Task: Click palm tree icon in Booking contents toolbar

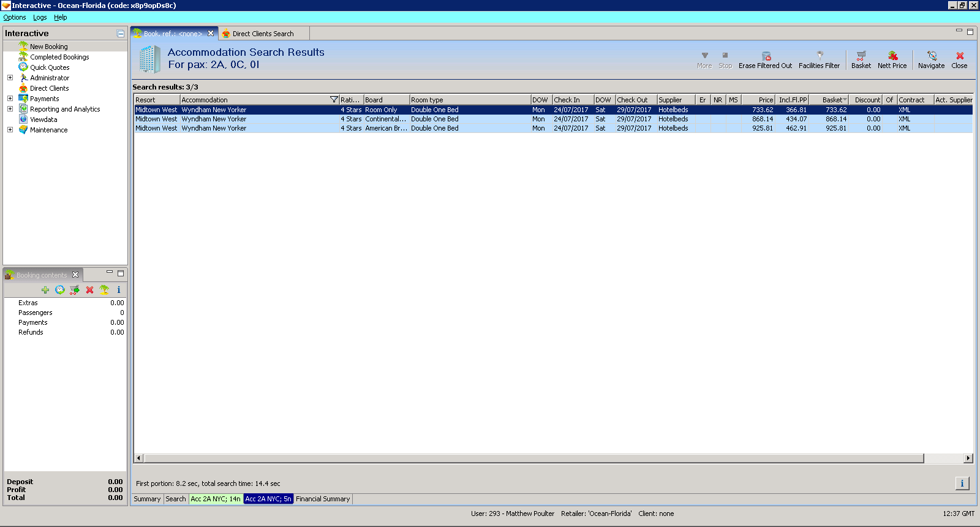Action: (104, 290)
